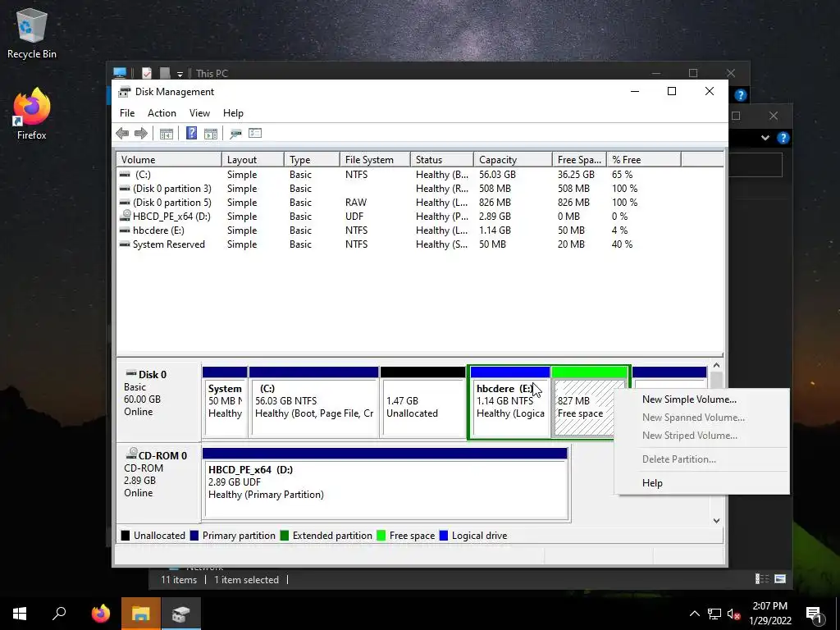
Task: Sort by the Capacity column header
Action: coord(513,160)
